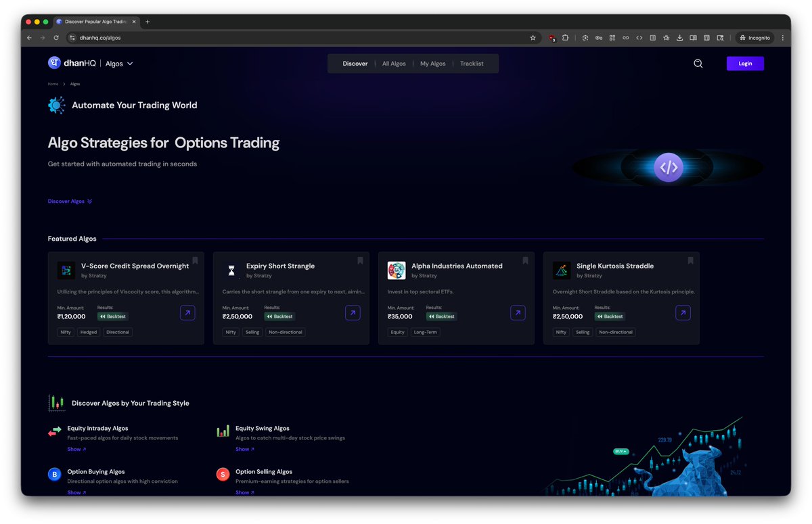Viewport: 812px width, 524px height.
Task: Go to Home breadcrumb
Action: pyautogui.click(x=53, y=84)
